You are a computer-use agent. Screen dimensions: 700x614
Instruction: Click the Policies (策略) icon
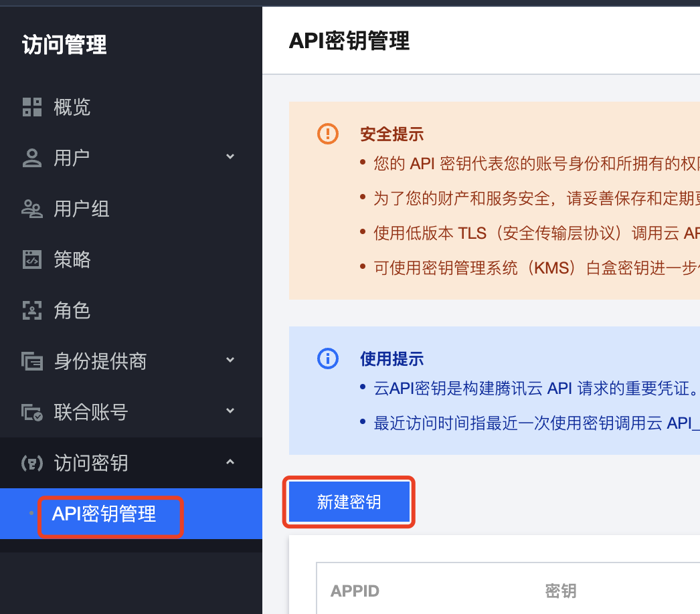click(x=31, y=260)
